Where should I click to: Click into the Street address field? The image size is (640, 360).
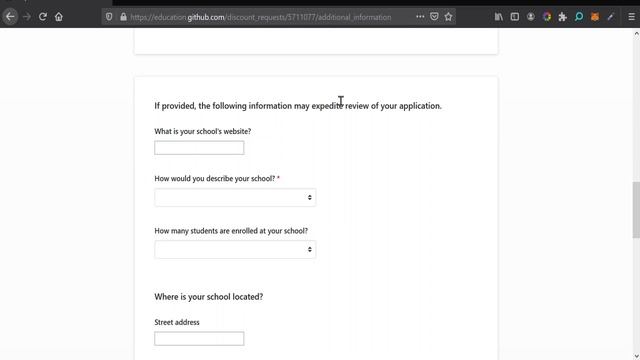199,338
